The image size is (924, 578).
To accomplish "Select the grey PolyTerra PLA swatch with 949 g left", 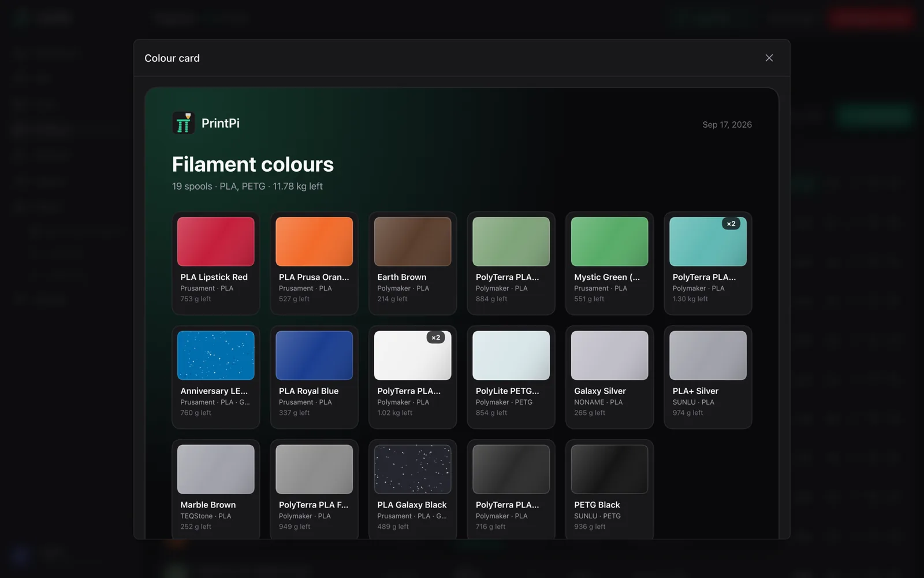I will click(x=314, y=469).
